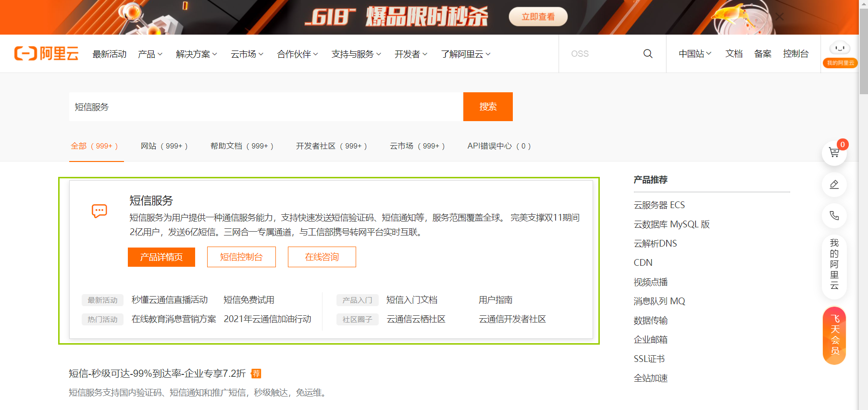The height and width of the screenshot is (410, 868).
Task: Click the pencil feedback icon
Action: [x=834, y=184]
